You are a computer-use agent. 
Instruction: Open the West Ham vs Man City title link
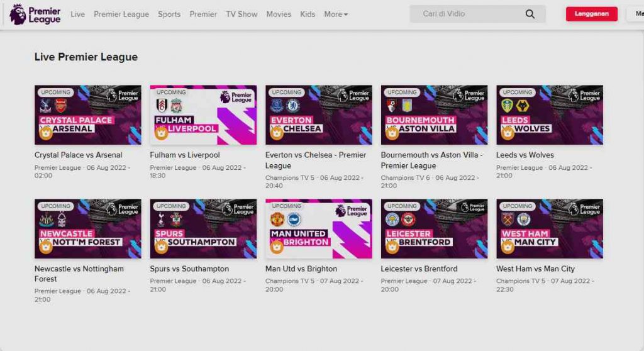(x=535, y=269)
